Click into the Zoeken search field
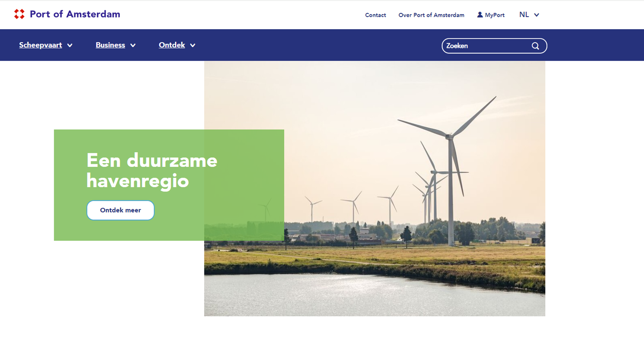 coord(484,46)
